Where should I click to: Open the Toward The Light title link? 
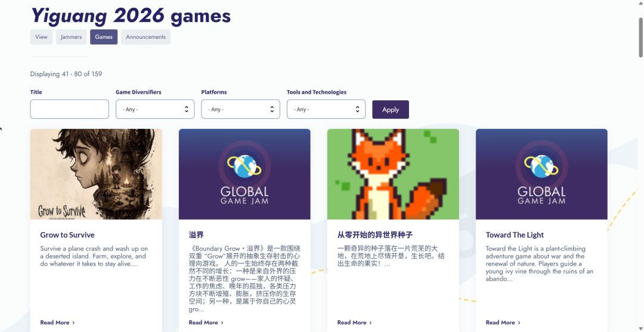click(515, 235)
